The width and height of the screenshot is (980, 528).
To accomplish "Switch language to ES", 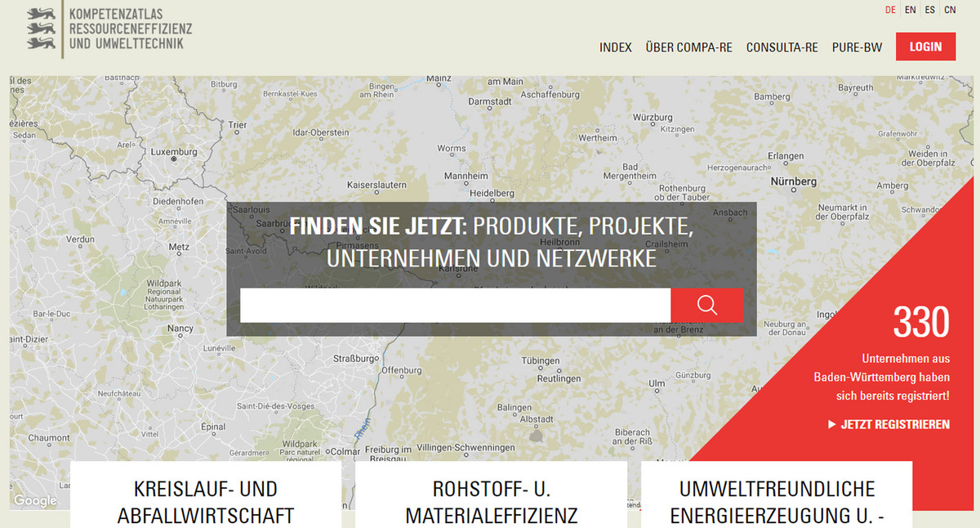I will click(930, 10).
